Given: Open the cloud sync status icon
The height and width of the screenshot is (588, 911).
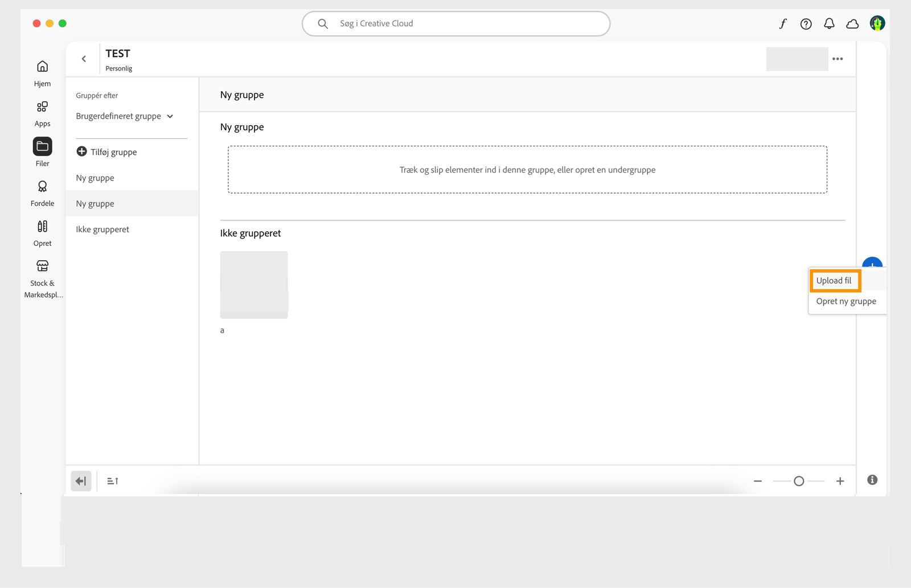Looking at the screenshot, I should (852, 24).
